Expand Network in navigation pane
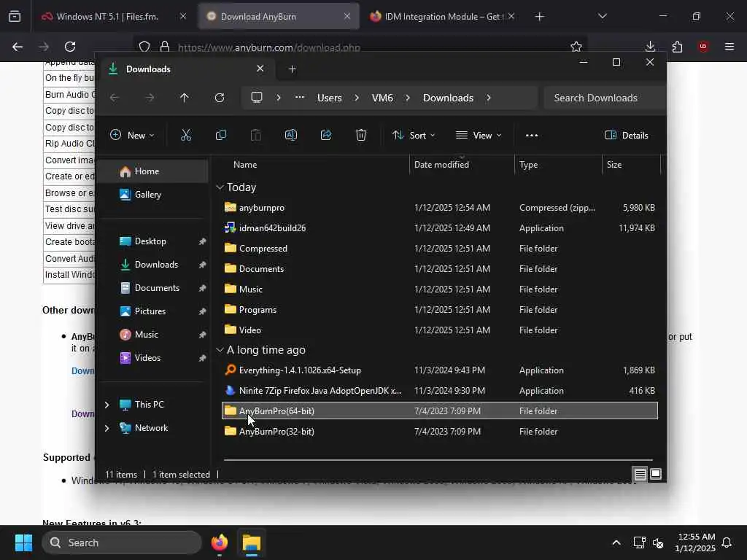This screenshot has width=747, height=560. click(107, 428)
